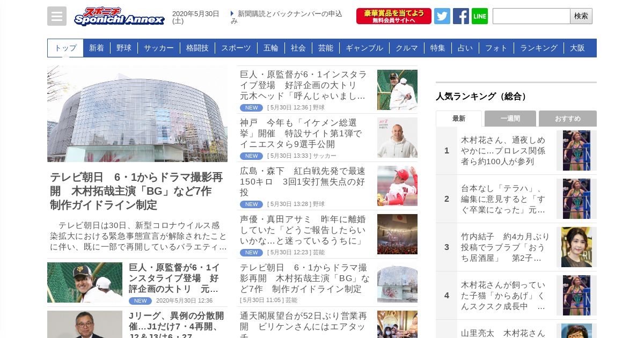Share via the Twitter icon
This screenshot has width=644, height=338.
pos(442,16)
